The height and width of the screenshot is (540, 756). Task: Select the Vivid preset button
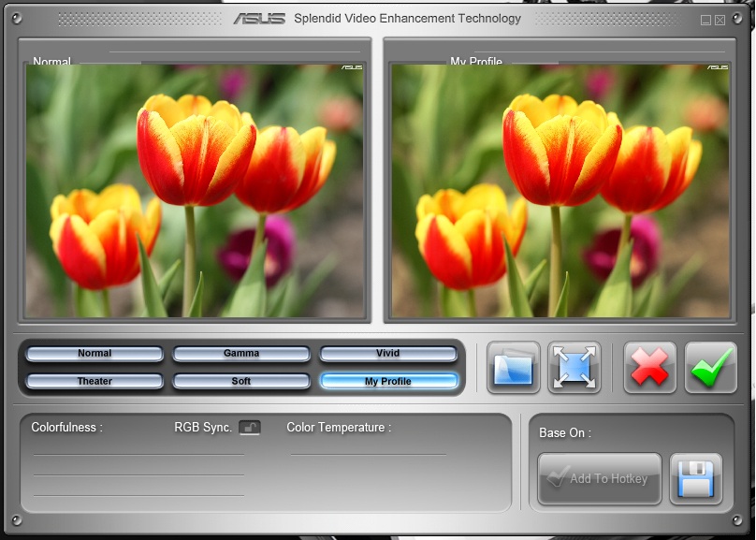coord(388,354)
